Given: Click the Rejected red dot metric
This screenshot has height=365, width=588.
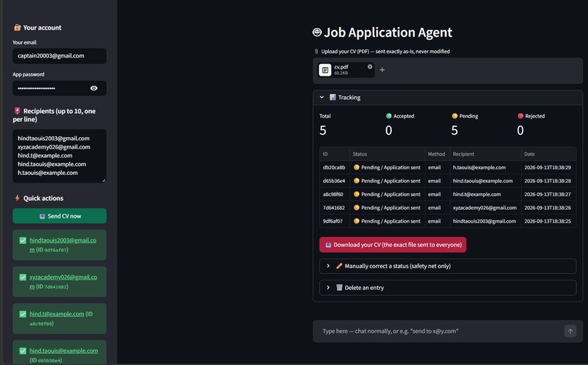Looking at the screenshot, I should 520,116.
